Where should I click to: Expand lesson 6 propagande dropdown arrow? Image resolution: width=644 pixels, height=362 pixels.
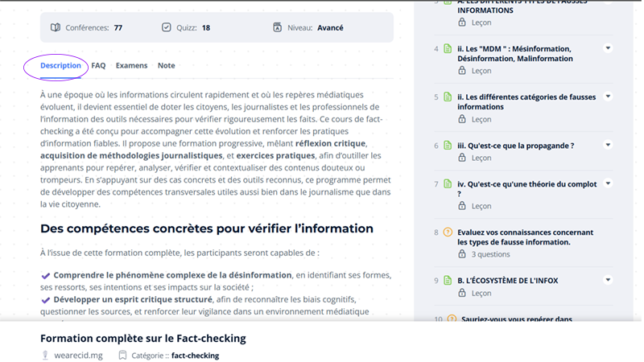[608, 145]
